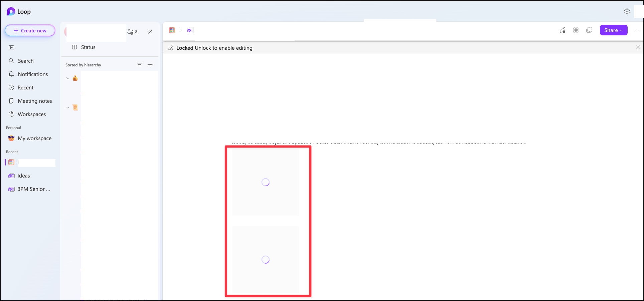Click the Sorted by hierarchy label
Image resolution: width=644 pixels, height=301 pixels.
[83, 65]
